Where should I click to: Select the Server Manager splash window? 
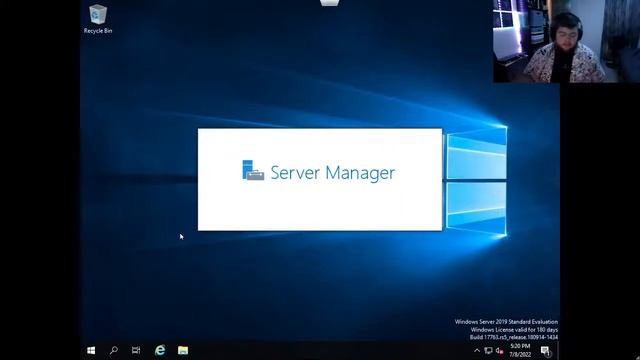coord(320,180)
